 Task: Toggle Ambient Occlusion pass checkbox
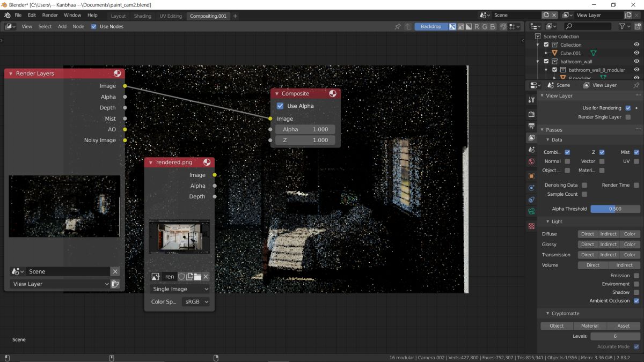[x=636, y=301]
